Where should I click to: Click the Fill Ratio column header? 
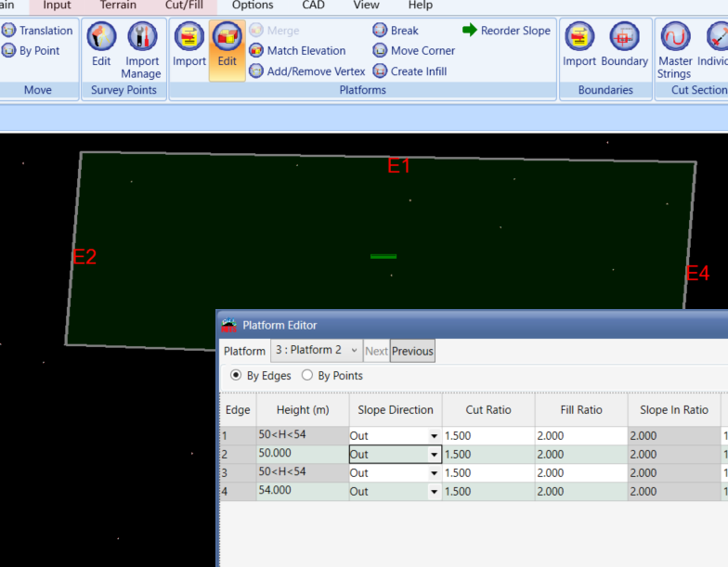pyautogui.click(x=581, y=410)
